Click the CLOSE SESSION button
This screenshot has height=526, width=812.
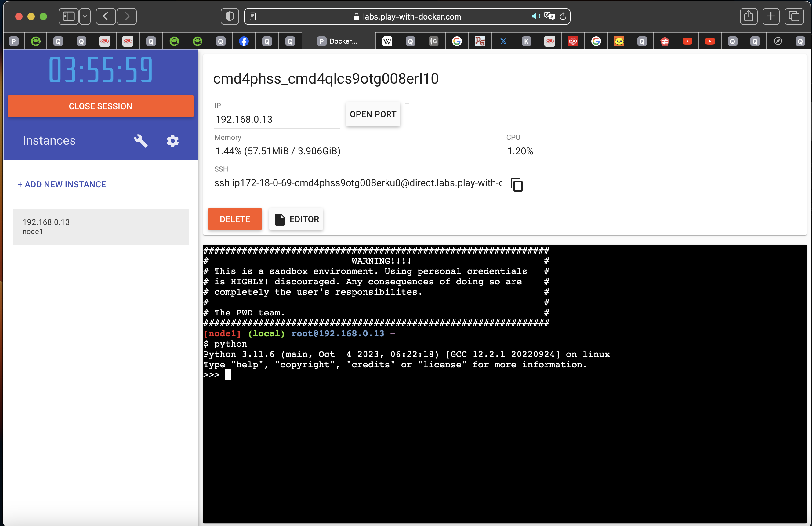[x=100, y=106]
